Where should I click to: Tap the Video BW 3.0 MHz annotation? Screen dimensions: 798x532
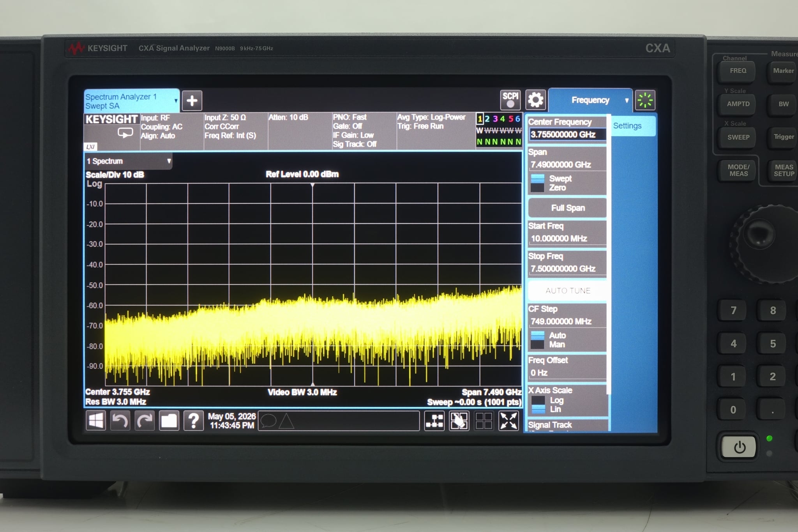pyautogui.click(x=302, y=392)
